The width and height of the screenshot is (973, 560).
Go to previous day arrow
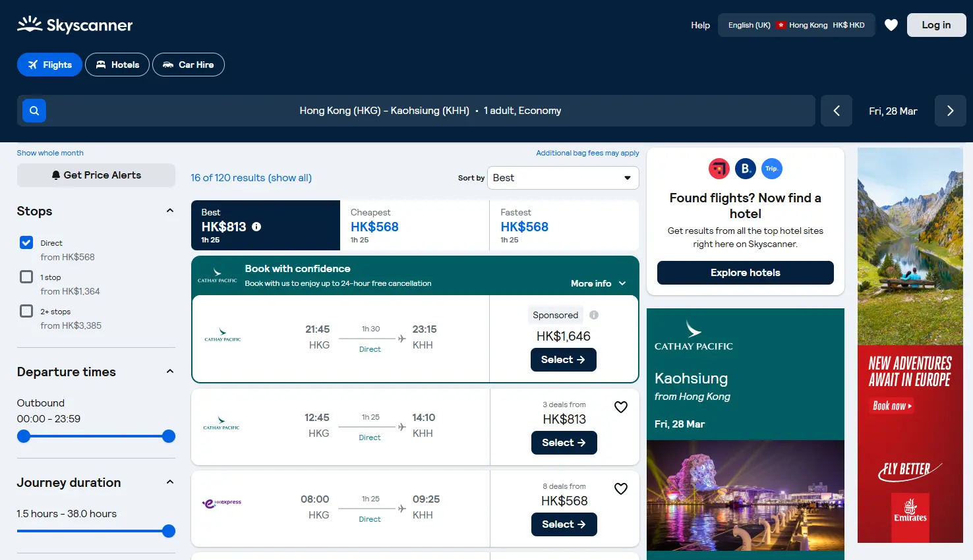[837, 111]
